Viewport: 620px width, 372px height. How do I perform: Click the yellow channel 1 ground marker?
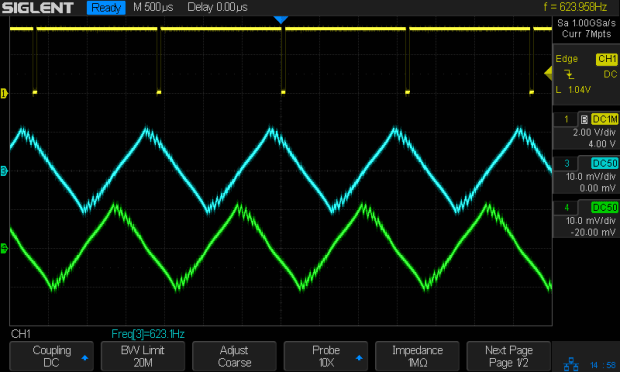coord(4,94)
